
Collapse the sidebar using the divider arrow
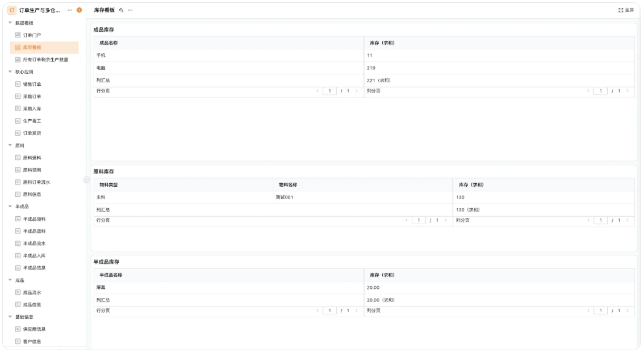pyautogui.click(x=86, y=180)
